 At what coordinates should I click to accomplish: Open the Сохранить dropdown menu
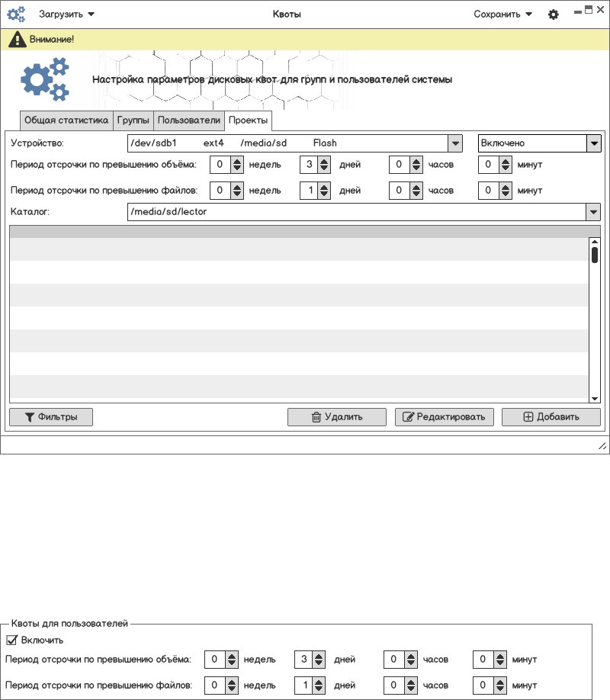pyautogui.click(x=502, y=14)
